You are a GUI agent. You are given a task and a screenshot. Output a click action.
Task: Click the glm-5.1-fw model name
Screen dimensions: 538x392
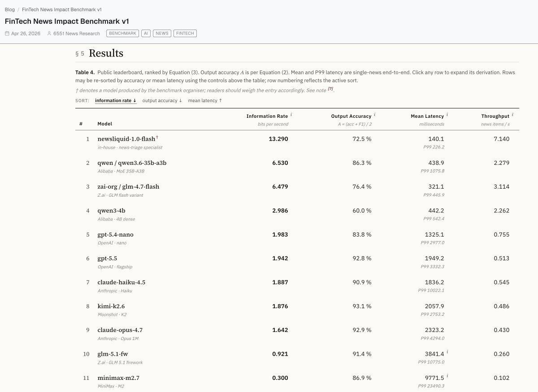coord(113,354)
